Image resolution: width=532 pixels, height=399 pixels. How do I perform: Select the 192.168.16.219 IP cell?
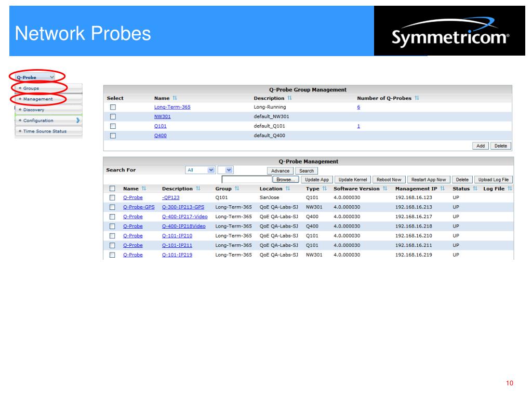(x=414, y=255)
